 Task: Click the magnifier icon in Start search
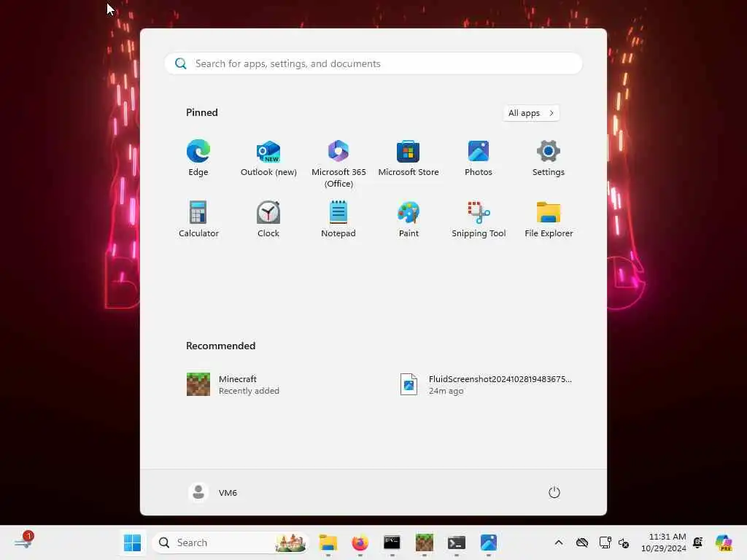pos(180,63)
